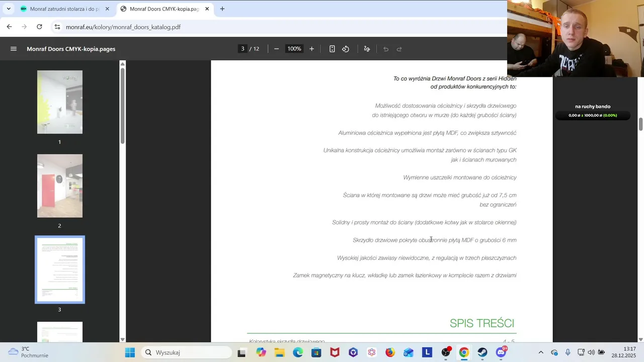Screen dimensions: 644x362
Task: Reload the current page
Action: (39, 27)
